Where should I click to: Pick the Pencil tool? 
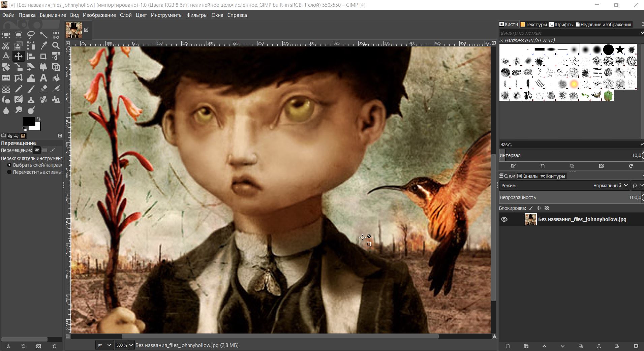click(19, 89)
